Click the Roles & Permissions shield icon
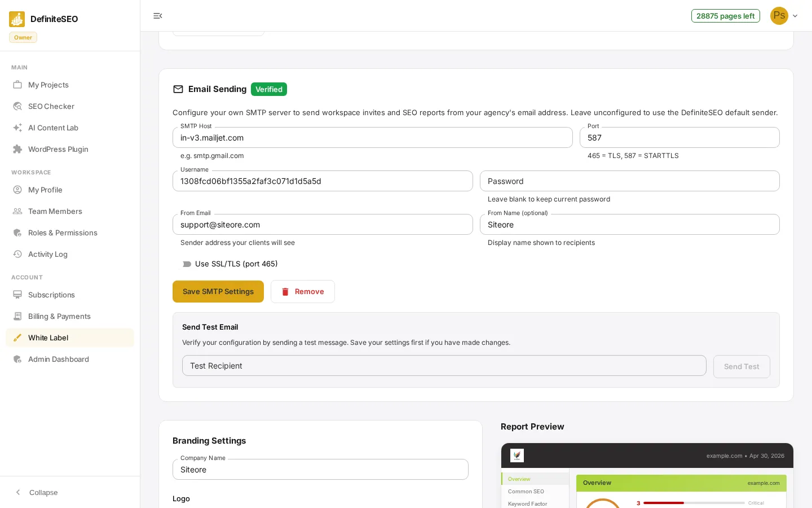812x508 pixels. [x=17, y=233]
